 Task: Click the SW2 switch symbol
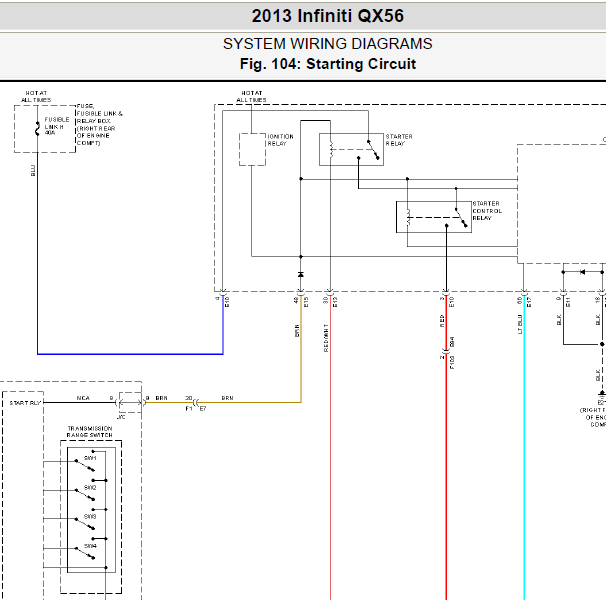click(x=85, y=494)
